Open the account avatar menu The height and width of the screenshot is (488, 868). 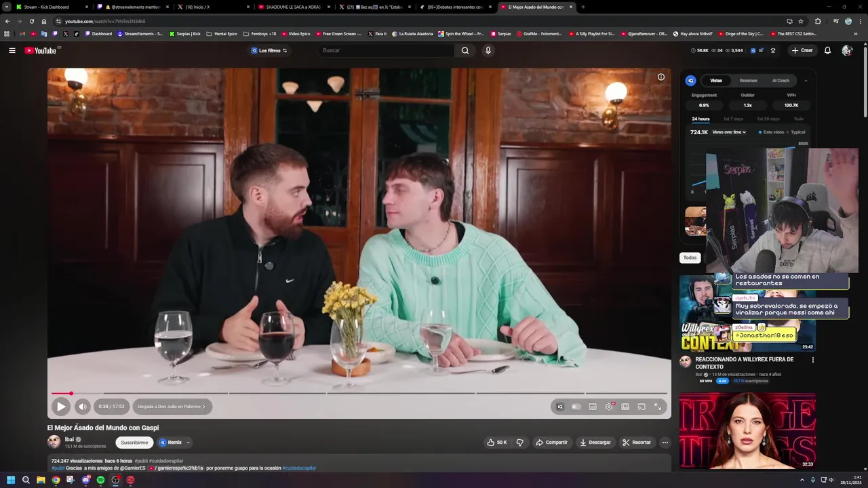click(x=847, y=50)
